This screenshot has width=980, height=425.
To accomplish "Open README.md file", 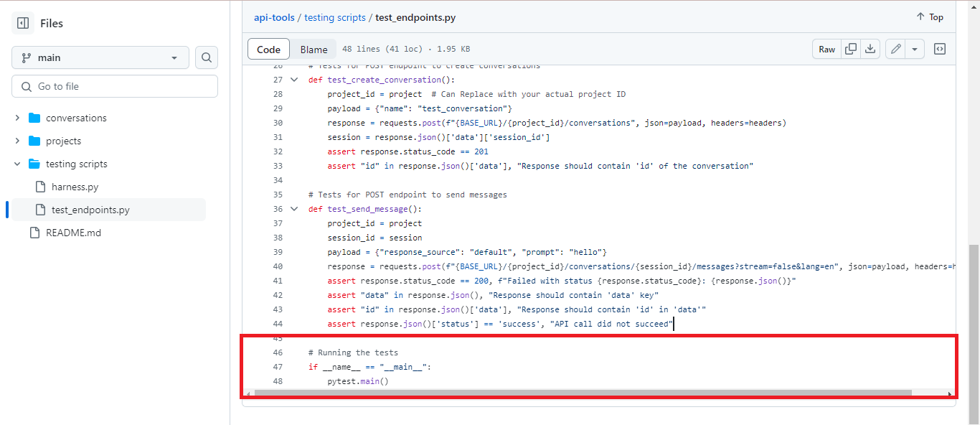I will tap(73, 233).
